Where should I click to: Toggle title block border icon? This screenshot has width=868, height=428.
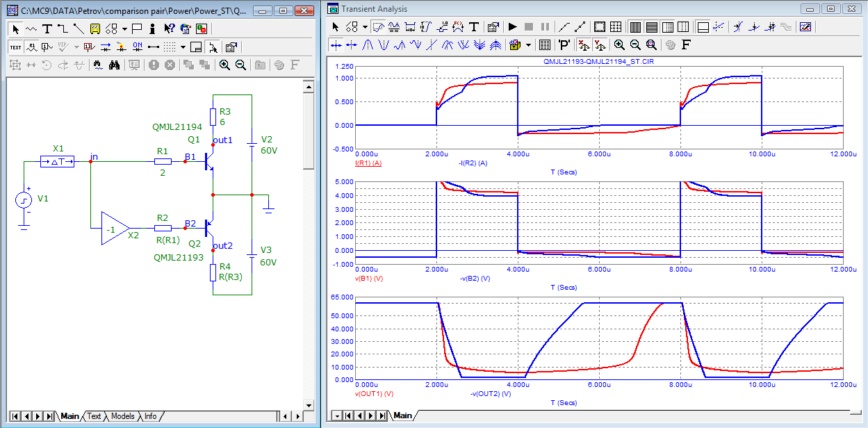click(197, 47)
